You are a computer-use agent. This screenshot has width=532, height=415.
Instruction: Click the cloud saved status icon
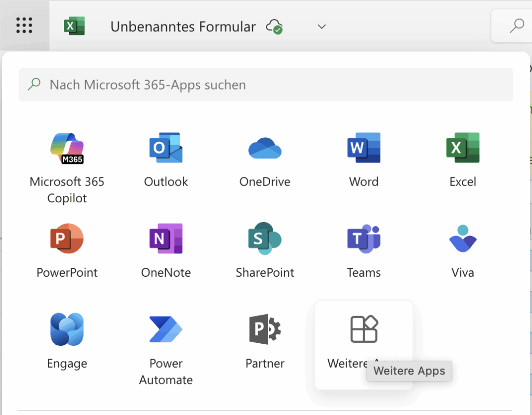[x=274, y=27]
